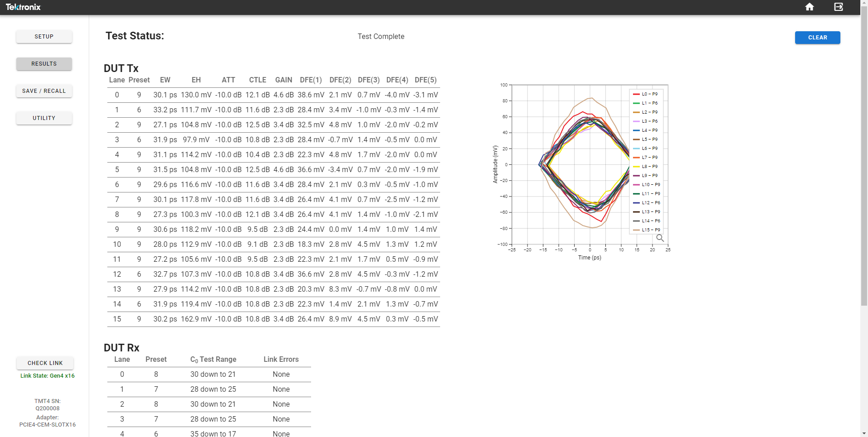Click the GAIN column header
This screenshot has height=437, width=868.
point(283,80)
